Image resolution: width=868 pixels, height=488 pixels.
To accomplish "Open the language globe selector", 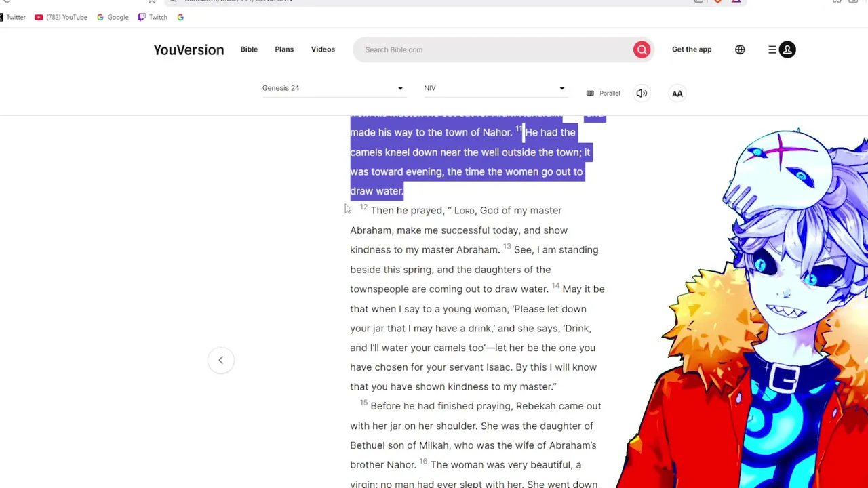I will pyautogui.click(x=740, y=49).
